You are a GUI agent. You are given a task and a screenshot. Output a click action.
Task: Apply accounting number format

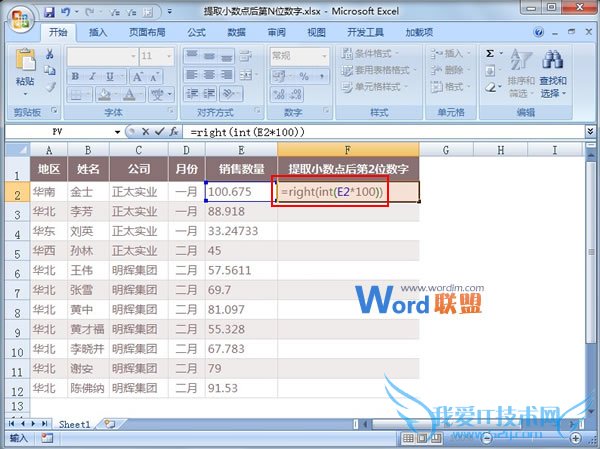(x=279, y=76)
